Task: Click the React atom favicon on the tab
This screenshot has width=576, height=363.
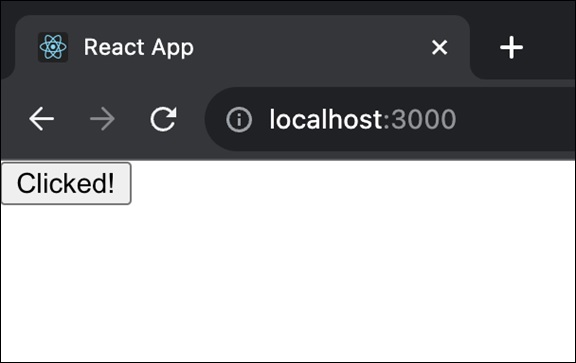Action: pyautogui.click(x=53, y=47)
